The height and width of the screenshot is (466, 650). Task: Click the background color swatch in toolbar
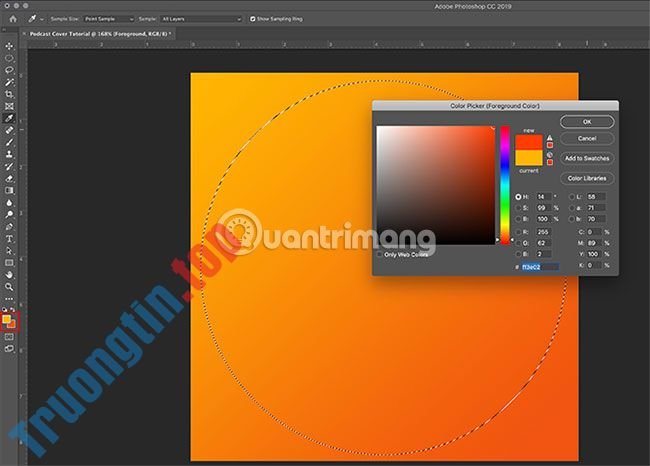[x=13, y=325]
